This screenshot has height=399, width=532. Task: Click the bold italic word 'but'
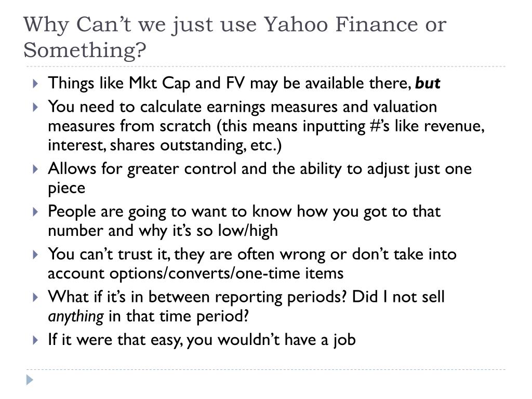(428, 83)
